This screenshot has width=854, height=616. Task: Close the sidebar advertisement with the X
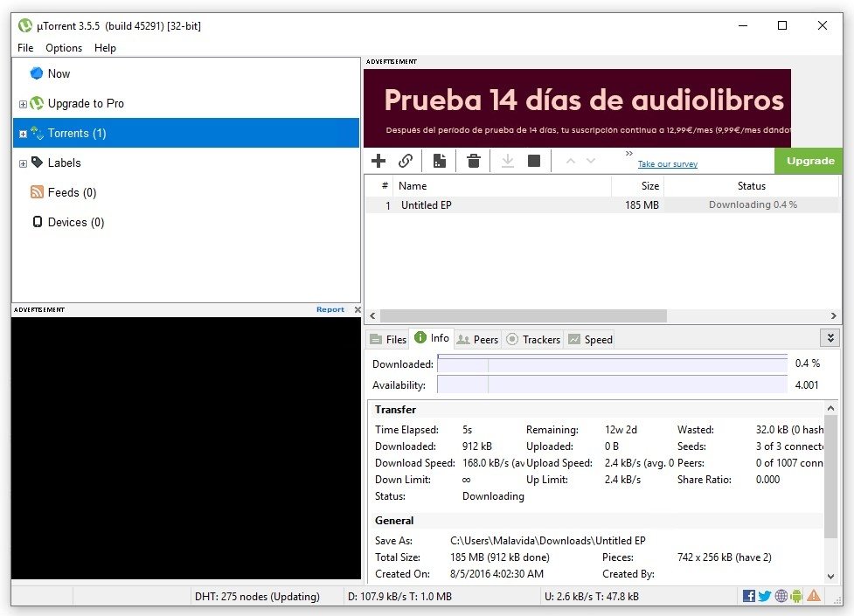tap(358, 309)
